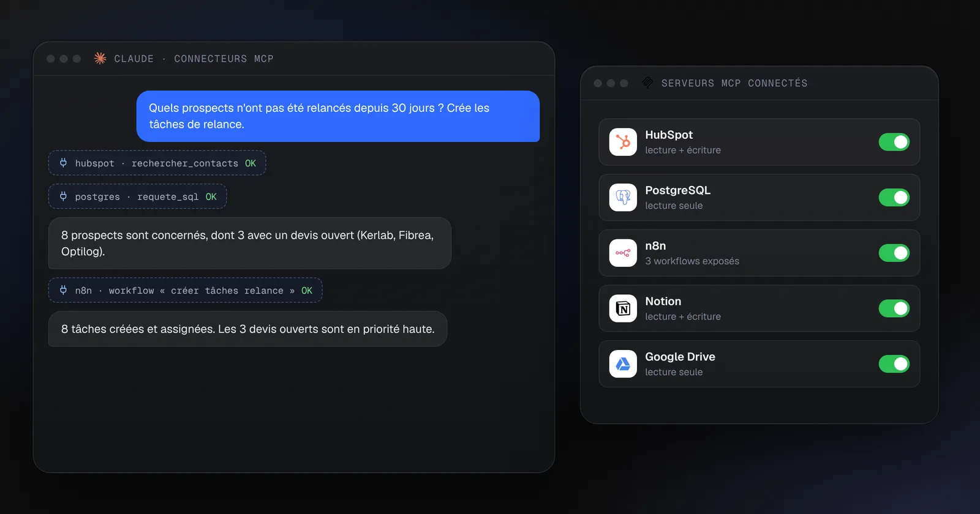Viewport: 980px width, 514px height.
Task: Click "3 workflows exposés" under n8n
Action: [x=692, y=261]
